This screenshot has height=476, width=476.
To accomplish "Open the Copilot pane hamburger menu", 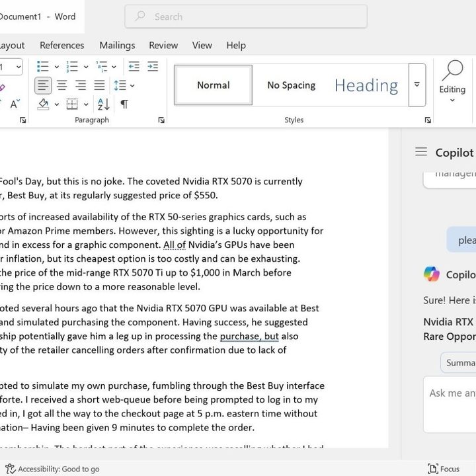I will [421, 151].
